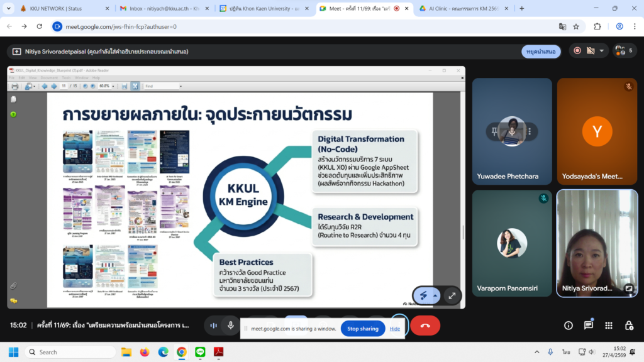Expand the shared presentation to fullscreen
Image resolution: width=644 pixels, height=362 pixels.
pos(452,295)
